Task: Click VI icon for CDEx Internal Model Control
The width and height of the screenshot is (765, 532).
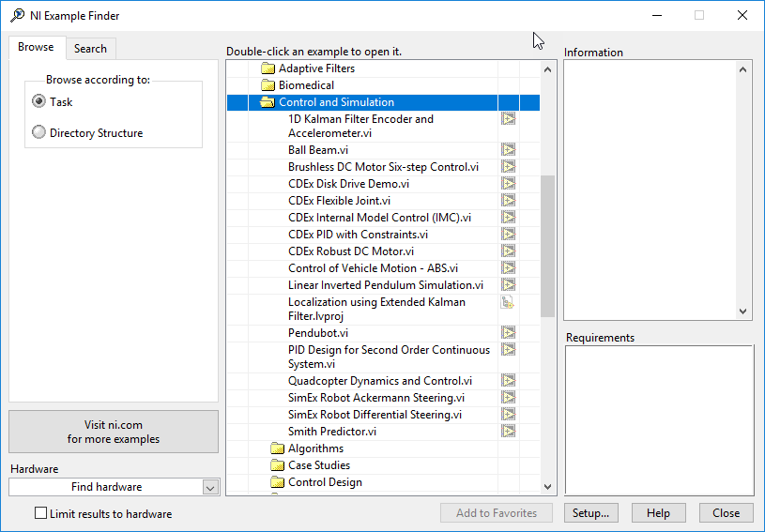Action: [508, 217]
